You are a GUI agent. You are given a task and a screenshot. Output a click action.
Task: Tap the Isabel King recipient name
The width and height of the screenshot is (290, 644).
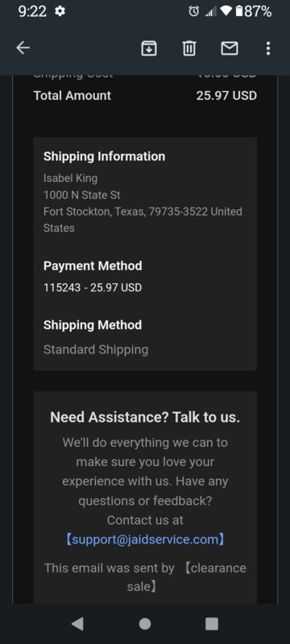click(x=70, y=178)
